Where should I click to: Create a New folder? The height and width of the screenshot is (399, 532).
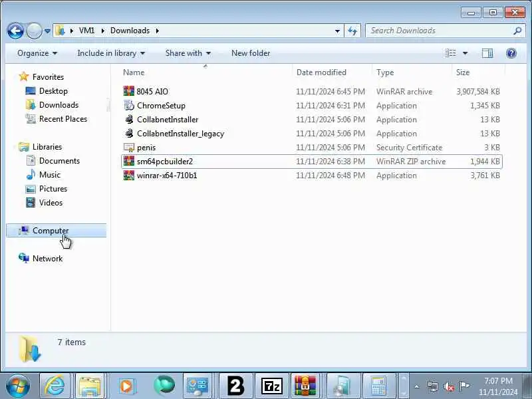pos(251,53)
